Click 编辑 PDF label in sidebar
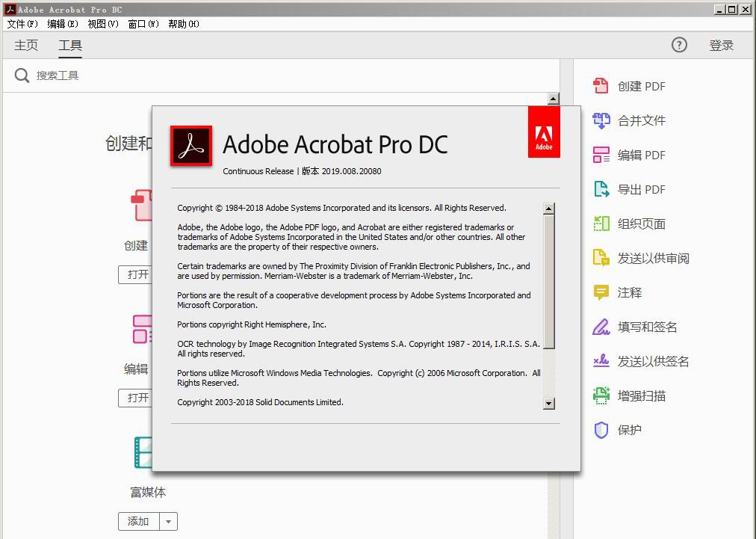This screenshot has width=756, height=539. 641,155
